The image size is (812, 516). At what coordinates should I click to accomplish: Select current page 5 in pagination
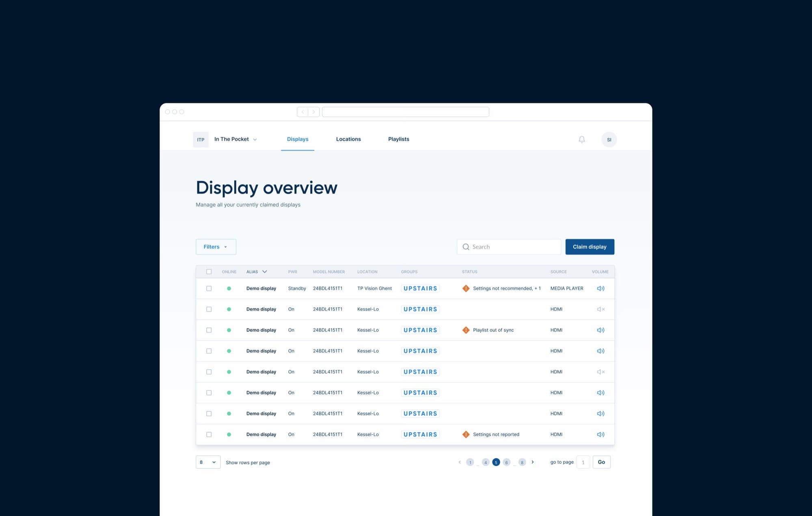(x=496, y=462)
